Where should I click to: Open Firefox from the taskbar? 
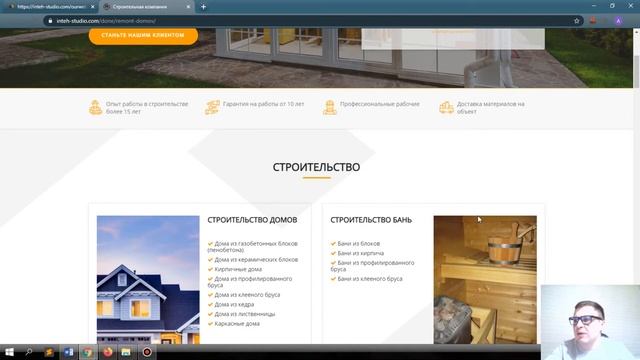click(x=108, y=352)
